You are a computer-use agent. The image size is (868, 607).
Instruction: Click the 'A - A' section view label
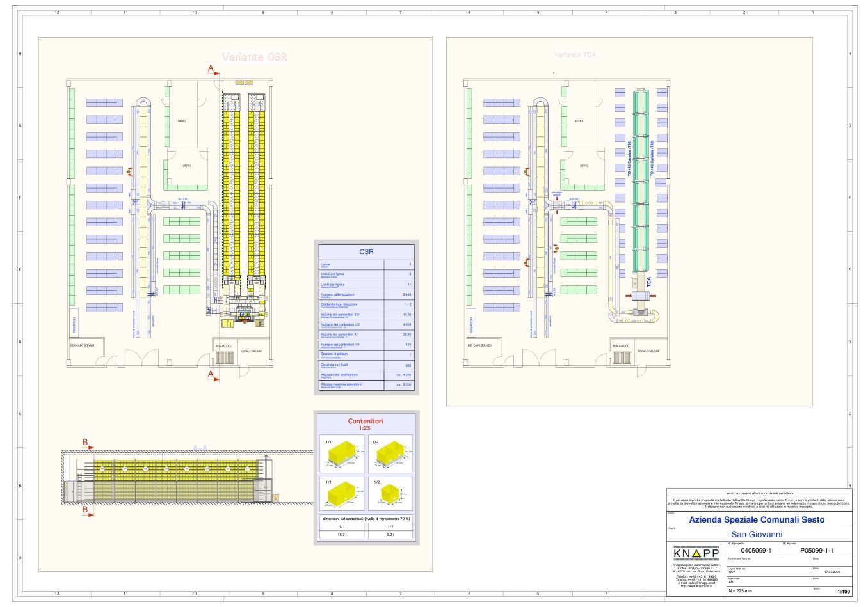(201, 448)
